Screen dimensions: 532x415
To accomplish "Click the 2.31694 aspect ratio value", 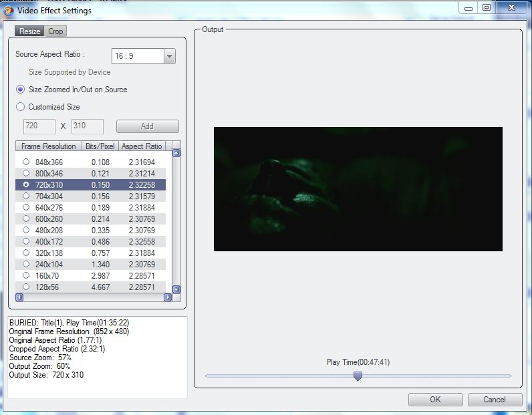I will point(142,162).
